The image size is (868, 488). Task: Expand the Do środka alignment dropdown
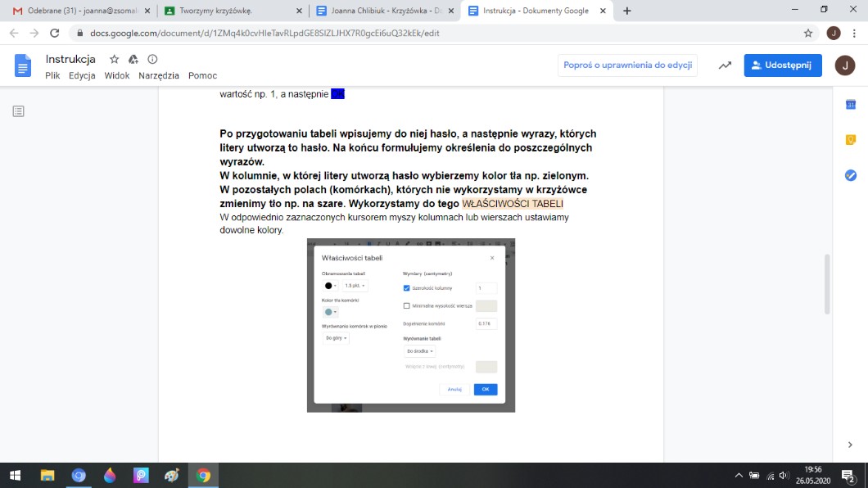[x=420, y=351]
